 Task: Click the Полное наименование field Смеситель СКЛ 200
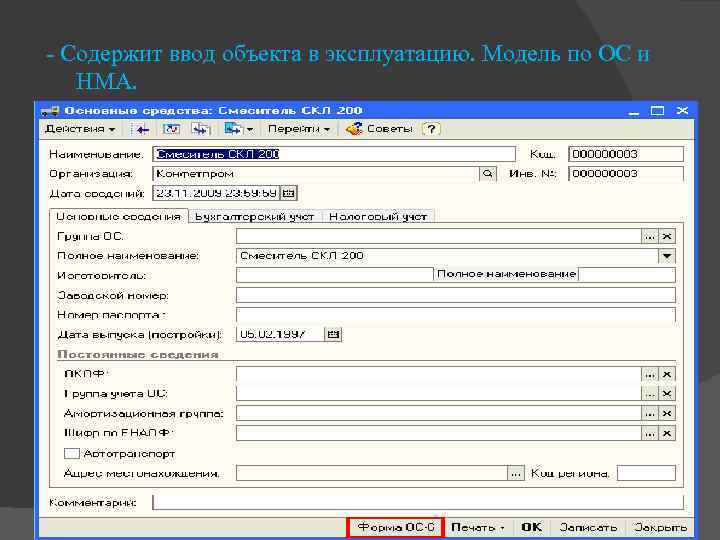click(447, 256)
